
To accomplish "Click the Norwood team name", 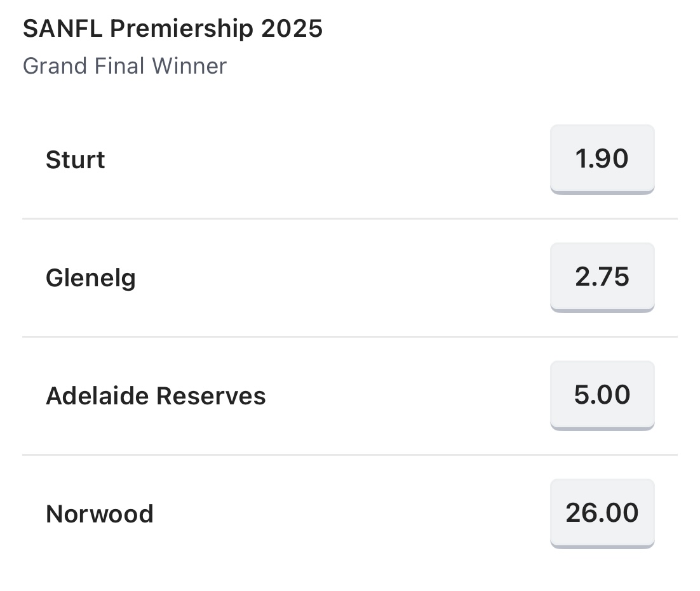I will pos(100,514).
